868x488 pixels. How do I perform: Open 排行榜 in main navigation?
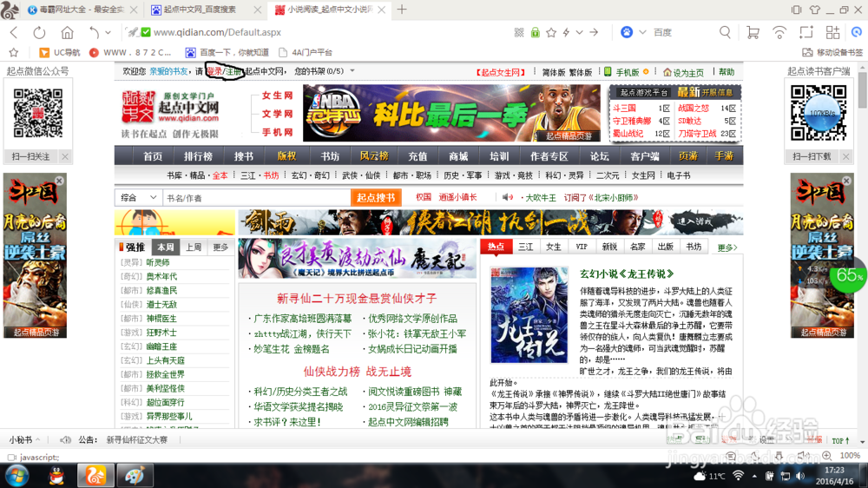point(198,156)
